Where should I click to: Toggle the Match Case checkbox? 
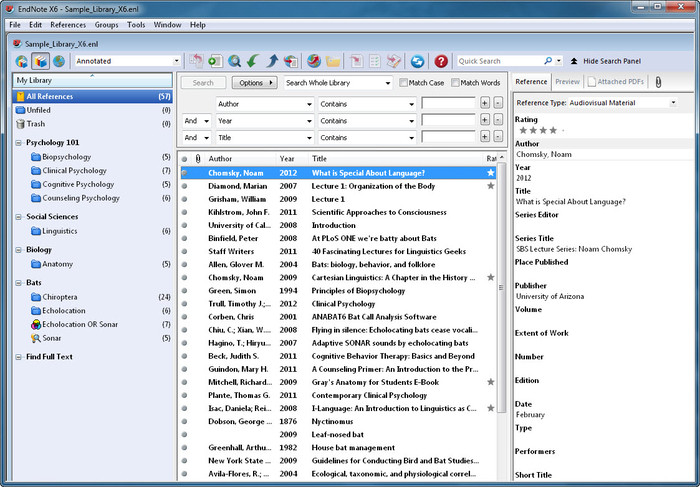pos(404,83)
